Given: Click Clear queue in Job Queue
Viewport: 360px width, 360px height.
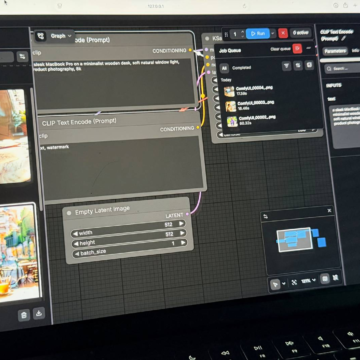Looking at the screenshot, I should pyautogui.click(x=281, y=49).
